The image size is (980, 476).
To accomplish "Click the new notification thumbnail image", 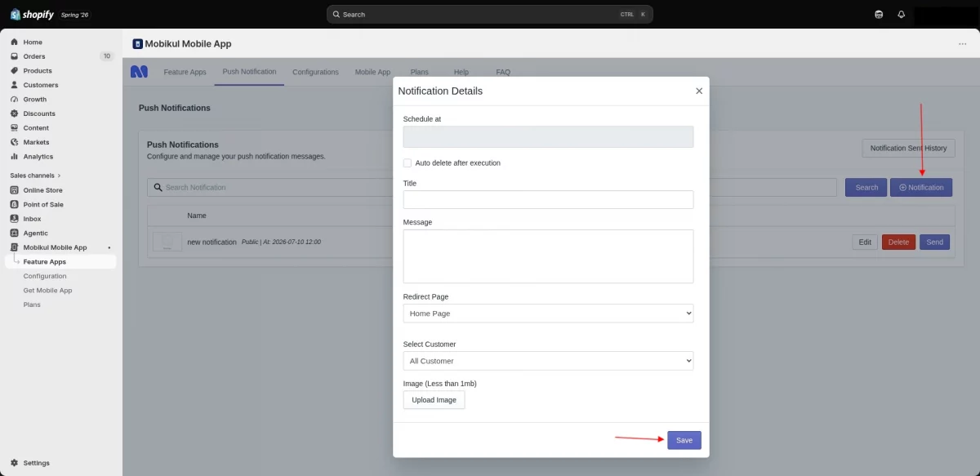I will pos(167,242).
